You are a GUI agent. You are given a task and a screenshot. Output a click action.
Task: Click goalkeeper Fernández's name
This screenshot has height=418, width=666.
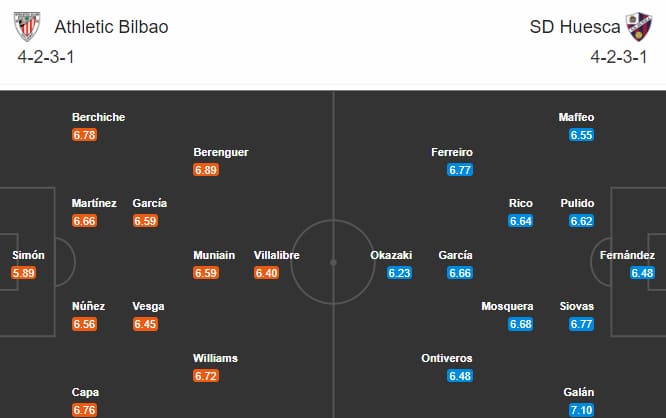(x=627, y=255)
